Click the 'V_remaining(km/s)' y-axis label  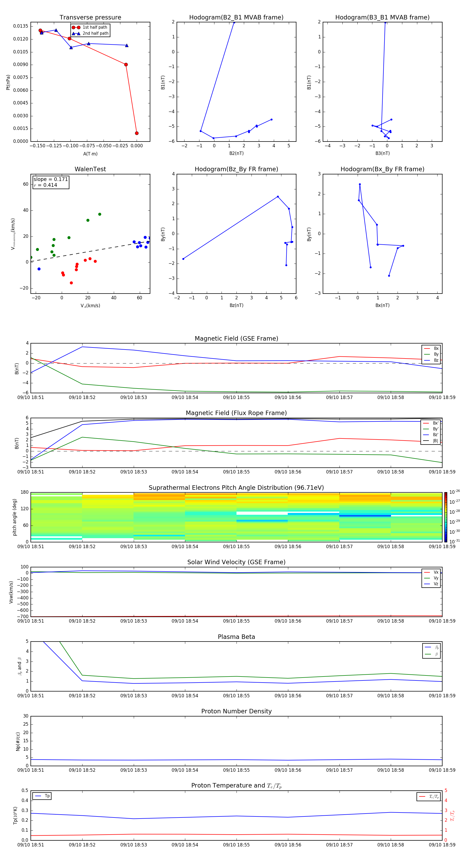tap(13, 234)
